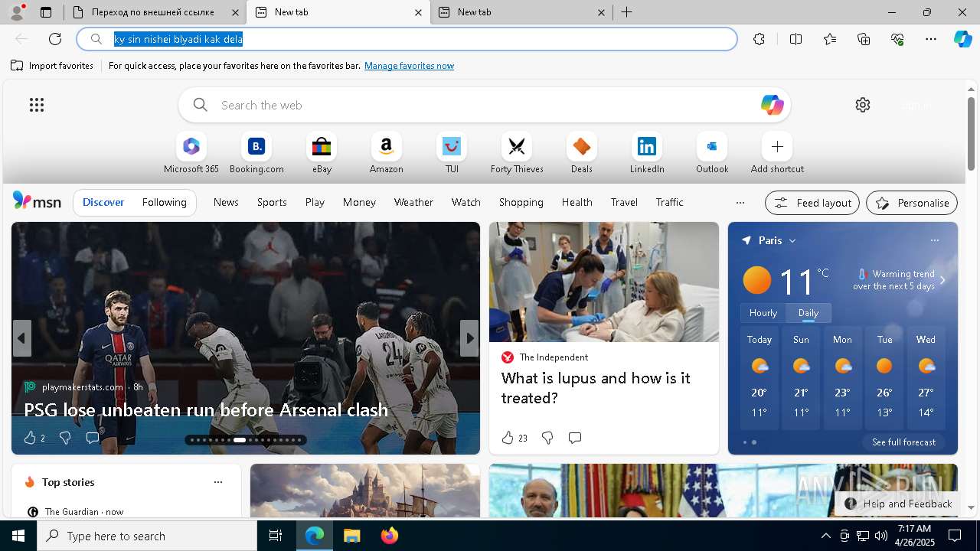Switch weather to Hourly view
Viewport: 980px width, 551px height.
[763, 313]
